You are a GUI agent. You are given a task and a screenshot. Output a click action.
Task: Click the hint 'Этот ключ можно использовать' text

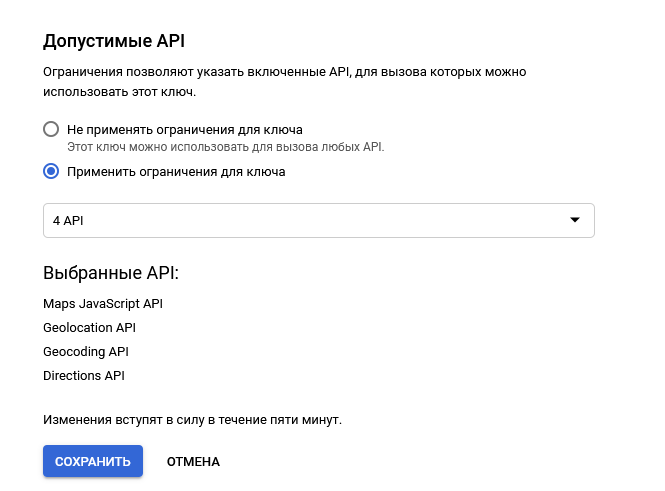[x=226, y=147]
